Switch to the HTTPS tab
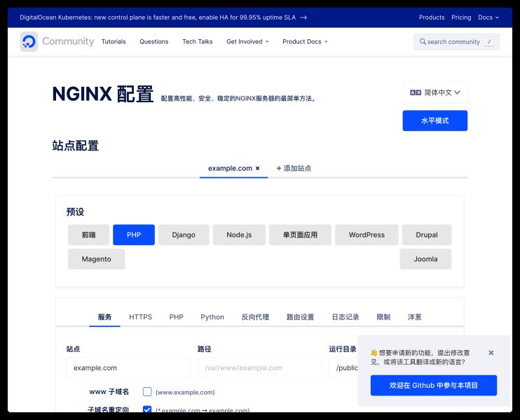 pyautogui.click(x=140, y=317)
